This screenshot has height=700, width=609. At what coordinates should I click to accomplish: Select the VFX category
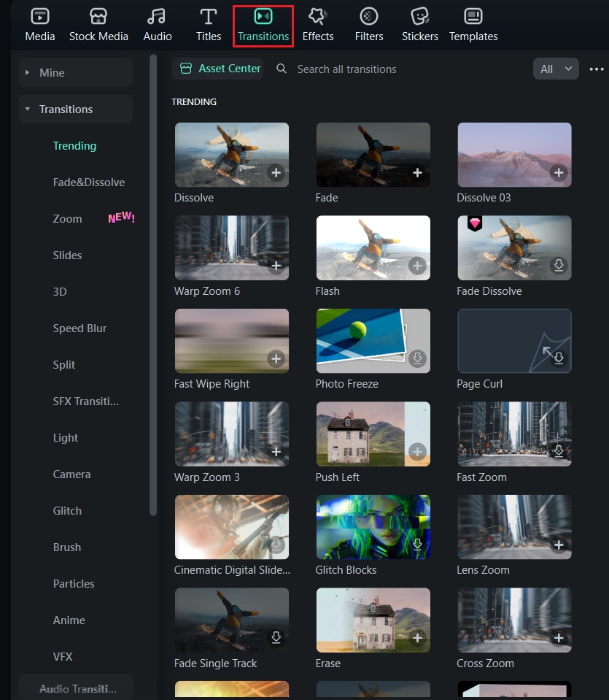pos(63,657)
